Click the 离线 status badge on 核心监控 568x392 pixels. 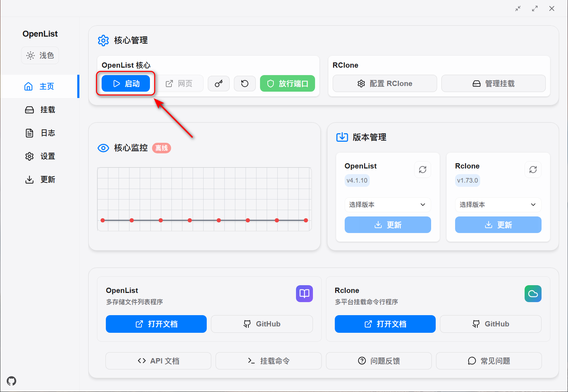pos(161,148)
